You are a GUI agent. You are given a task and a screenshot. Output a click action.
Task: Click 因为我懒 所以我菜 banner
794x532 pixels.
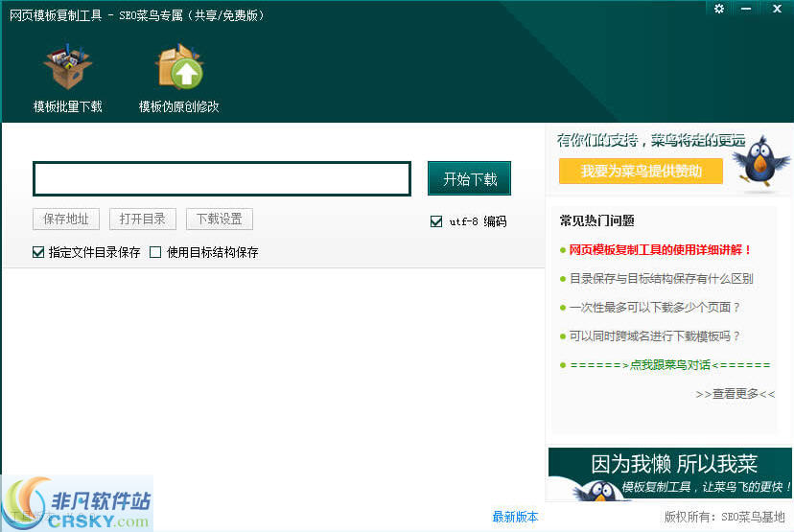coord(670,474)
